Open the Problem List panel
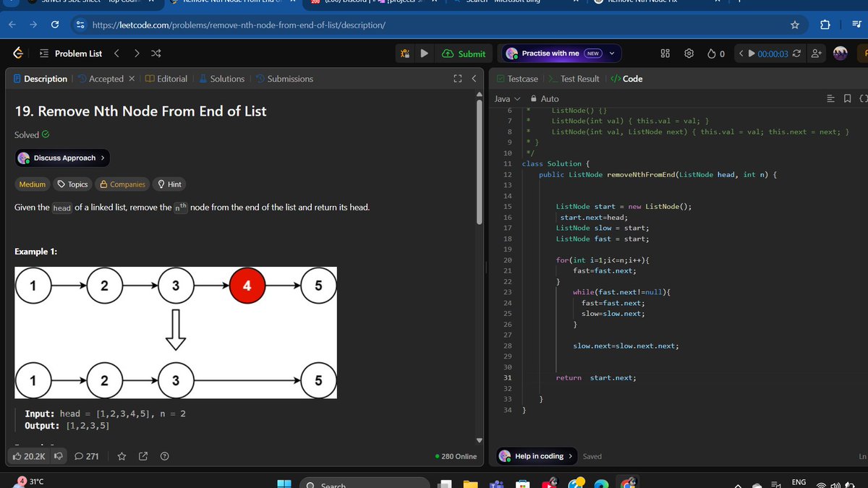 pos(69,53)
